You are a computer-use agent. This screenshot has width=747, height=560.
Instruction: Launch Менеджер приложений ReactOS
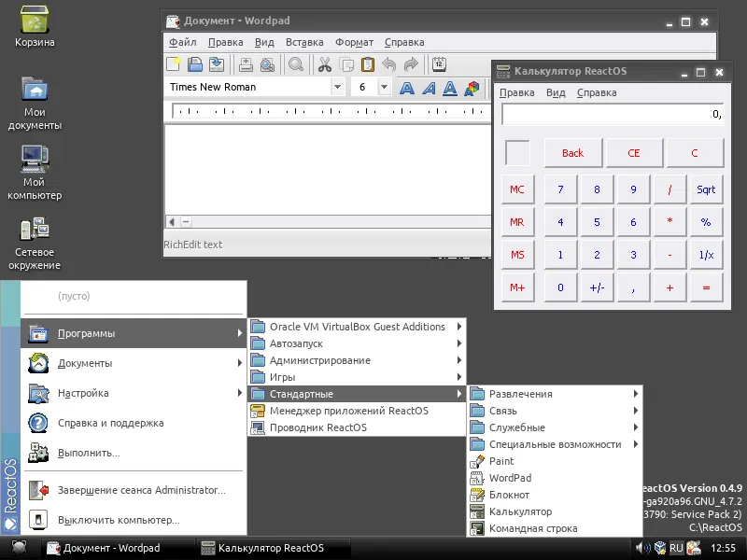[x=357, y=411]
